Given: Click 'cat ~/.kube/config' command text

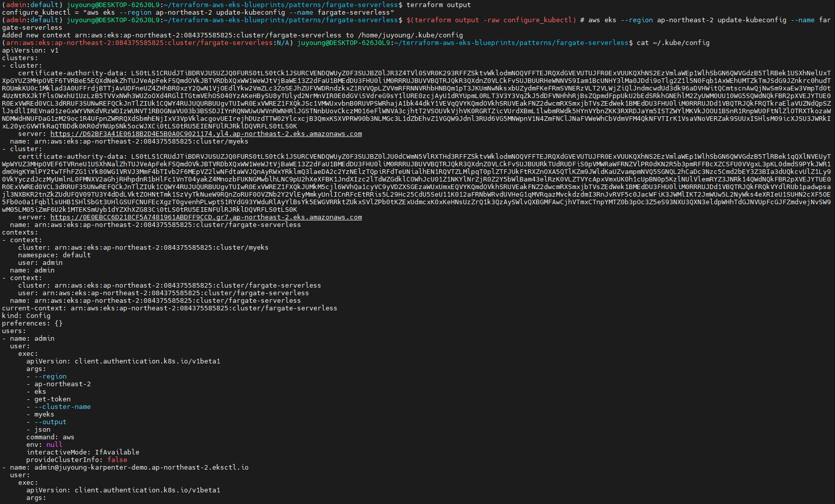Looking at the screenshot, I should [x=673, y=43].
